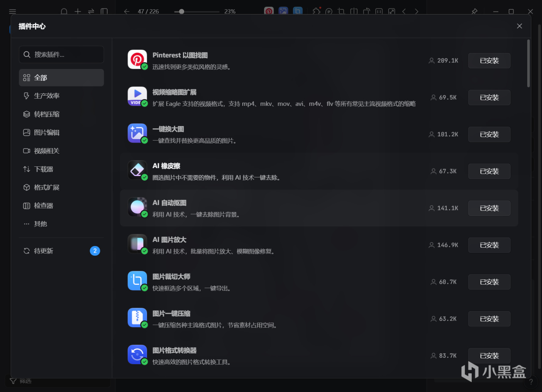Click 已安装 button for 一键换大图
The height and width of the screenshot is (392, 542).
tap(489, 134)
